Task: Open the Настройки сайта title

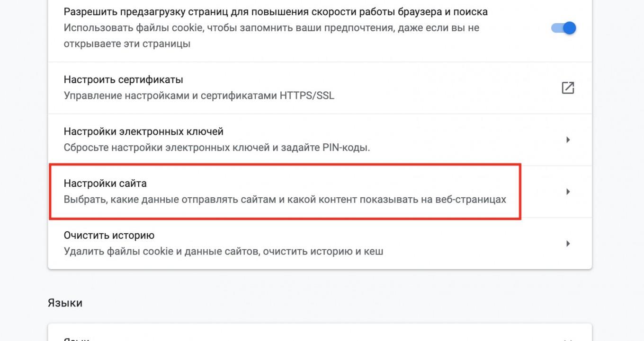Action: (x=105, y=184)
